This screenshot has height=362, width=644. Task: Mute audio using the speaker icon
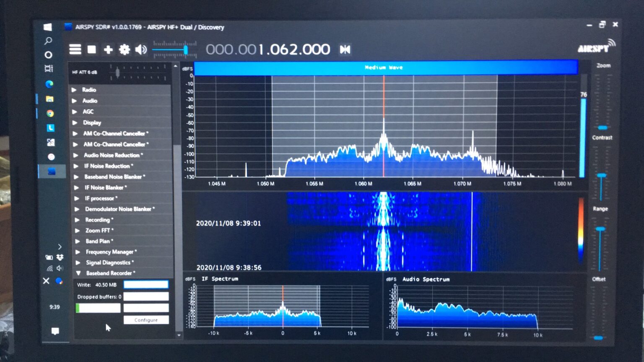(x=141, y=49)
